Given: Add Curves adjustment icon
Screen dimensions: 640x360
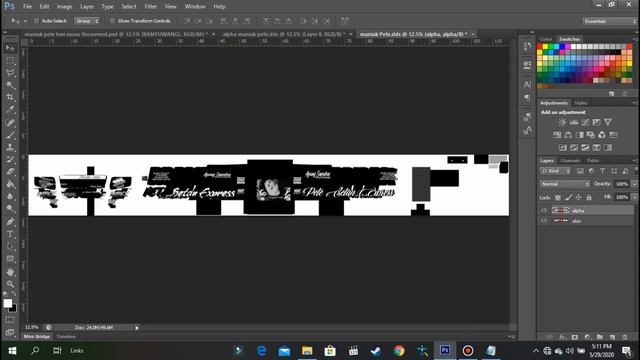Looking at the screenshot, I should click(x=585, y=122).
